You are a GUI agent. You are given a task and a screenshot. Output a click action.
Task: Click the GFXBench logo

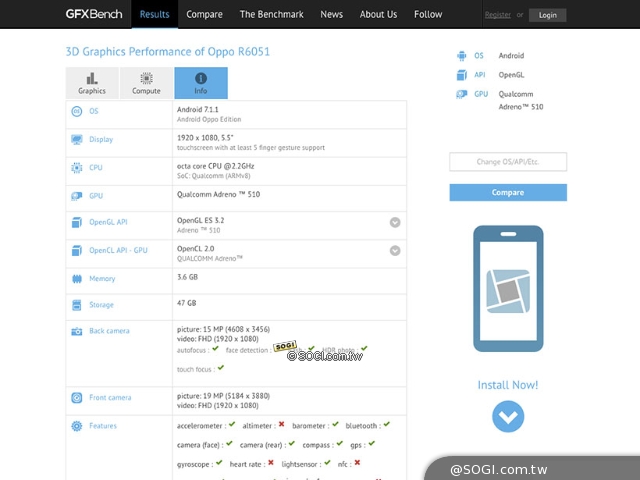pos(95,14)
